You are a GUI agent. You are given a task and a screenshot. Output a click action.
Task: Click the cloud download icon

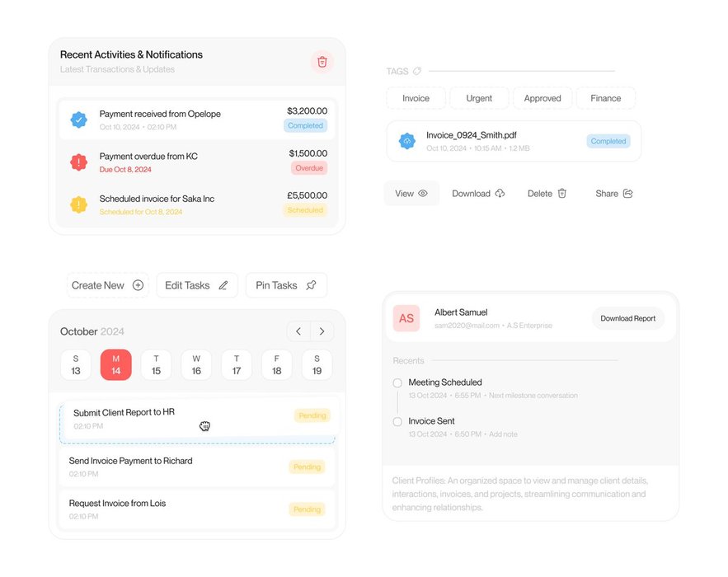pyautogui.click(x=500, y=194)
